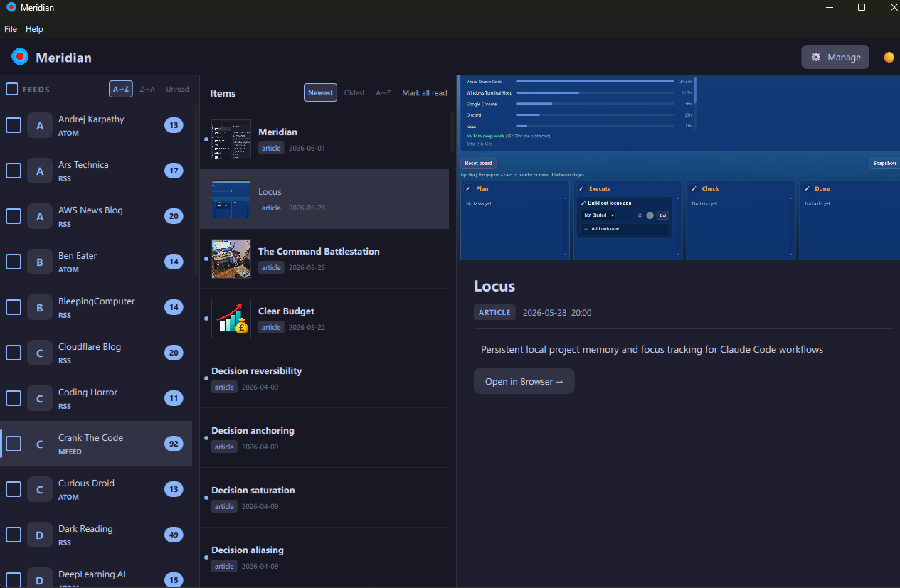Click the Ars Technica feed avatar
Viewport: 900px width, 588px height.
[40, 171]
